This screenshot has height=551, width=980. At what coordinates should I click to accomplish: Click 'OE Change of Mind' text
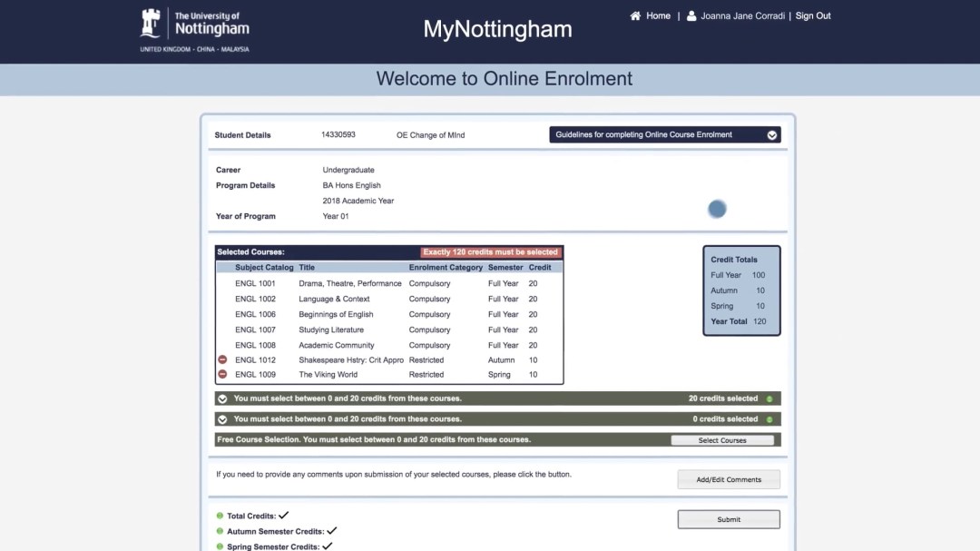coord(431,135)
